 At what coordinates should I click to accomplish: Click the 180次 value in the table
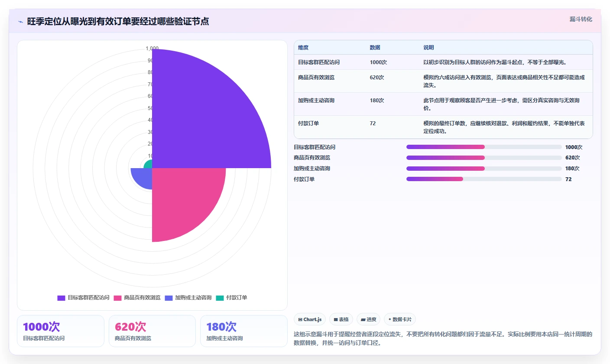click(x=377, y=101)
